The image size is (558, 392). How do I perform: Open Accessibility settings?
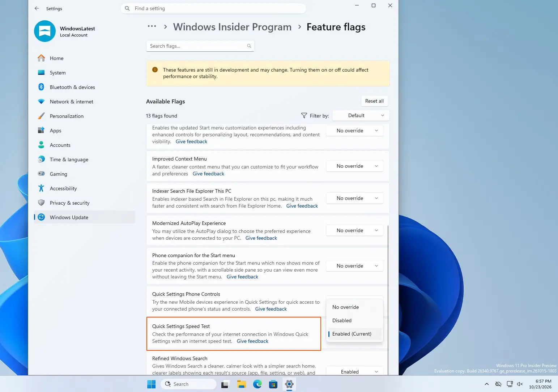tap(85, 188)
